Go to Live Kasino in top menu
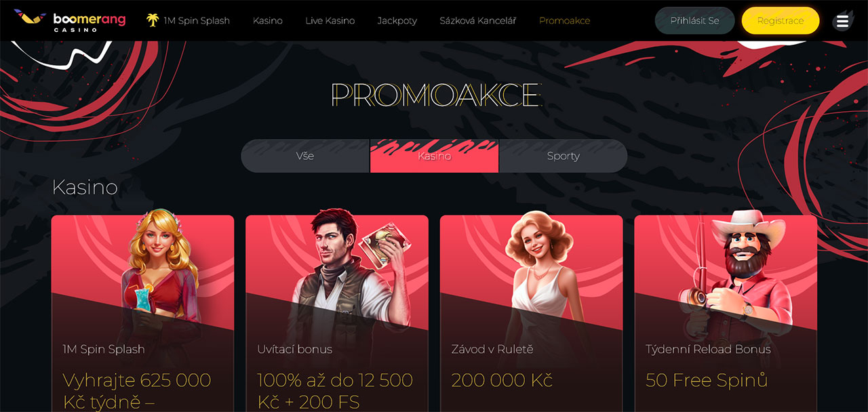868x412 pixels. click(x=330, y=20)
